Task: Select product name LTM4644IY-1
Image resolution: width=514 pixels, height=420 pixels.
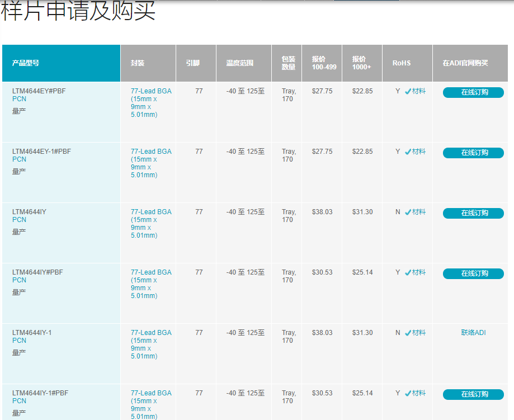Action: point(32,332)
